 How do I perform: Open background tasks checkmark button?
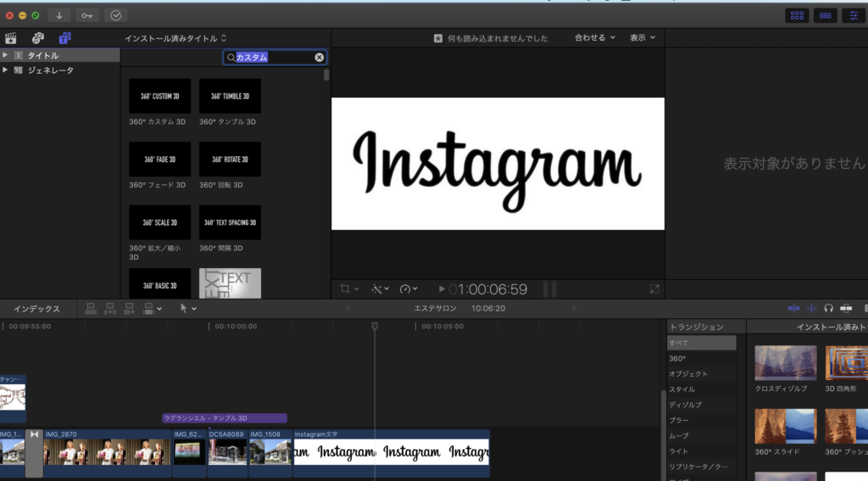115,15
